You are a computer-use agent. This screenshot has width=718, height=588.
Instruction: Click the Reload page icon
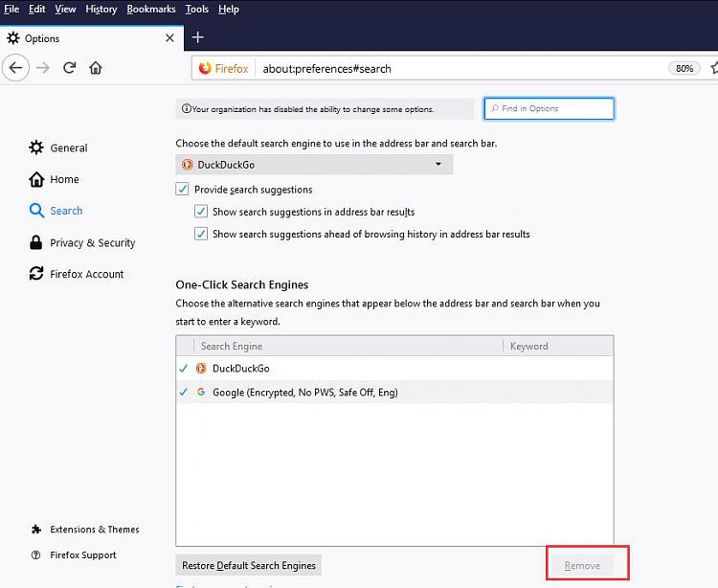69,68
